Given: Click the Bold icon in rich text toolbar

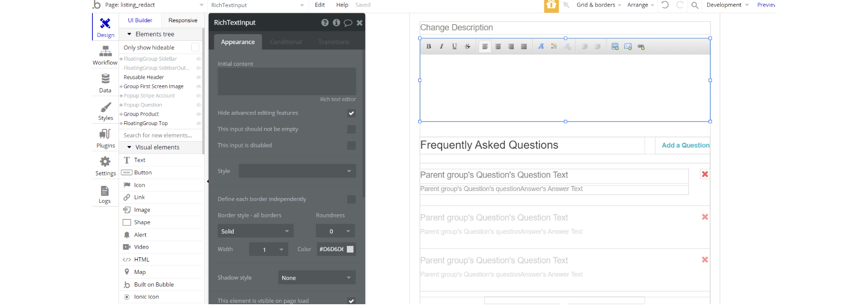Looking at the screenshot, I should point(429,46).
